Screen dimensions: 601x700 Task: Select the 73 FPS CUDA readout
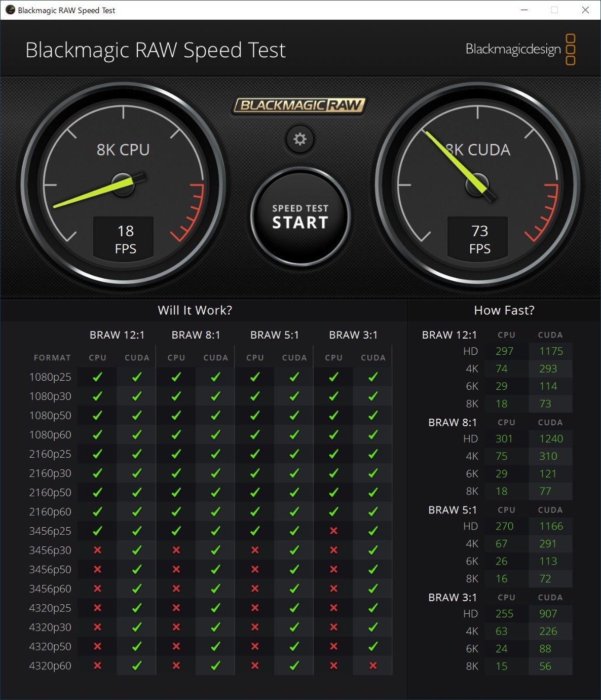(479, 239)
